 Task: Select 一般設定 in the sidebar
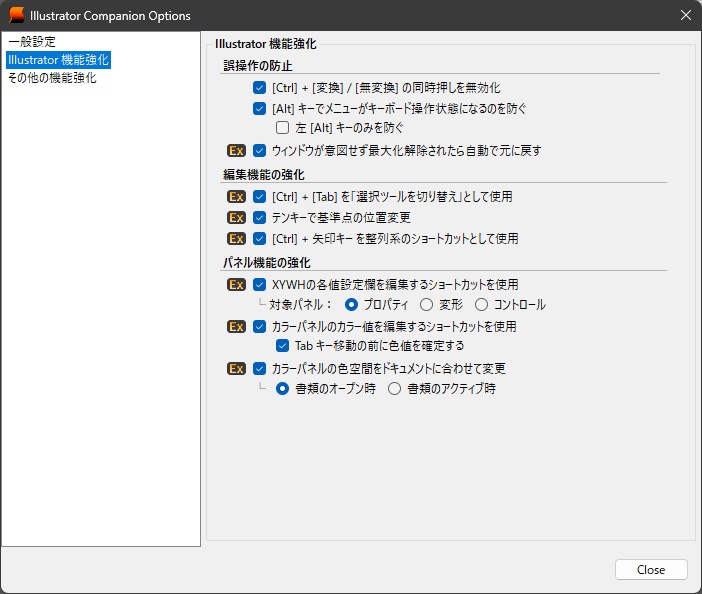click(32, 42)
